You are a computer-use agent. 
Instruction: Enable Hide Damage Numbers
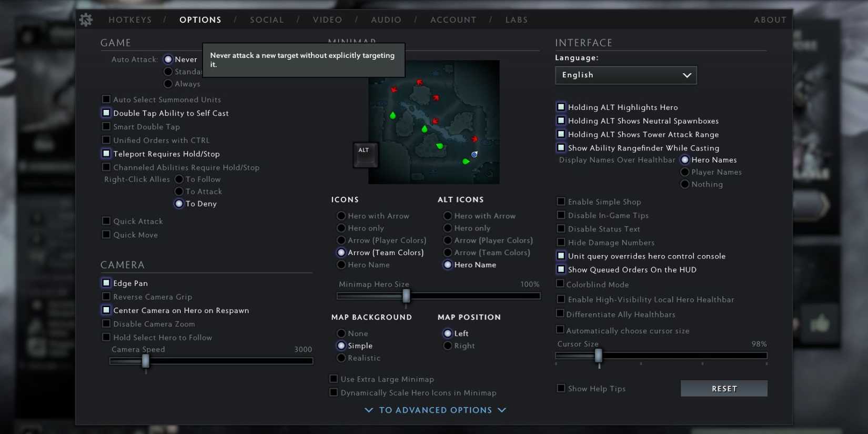(x=561, y=243)
